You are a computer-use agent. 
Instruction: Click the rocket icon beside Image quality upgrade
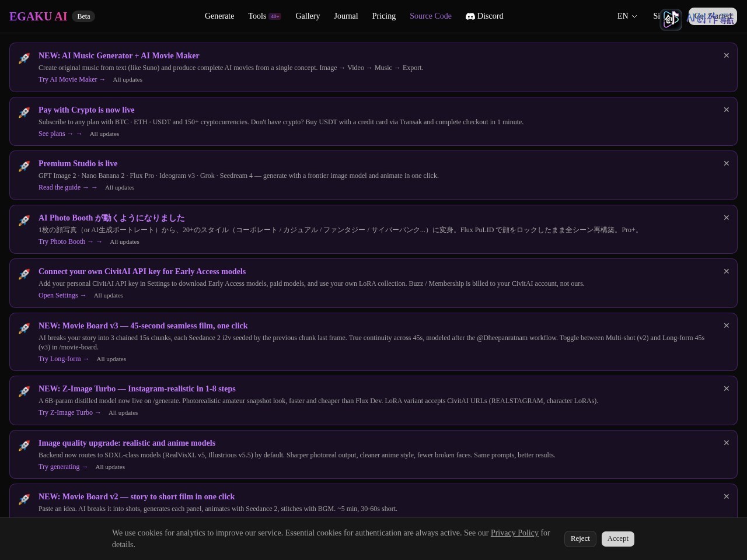(24, 446)
